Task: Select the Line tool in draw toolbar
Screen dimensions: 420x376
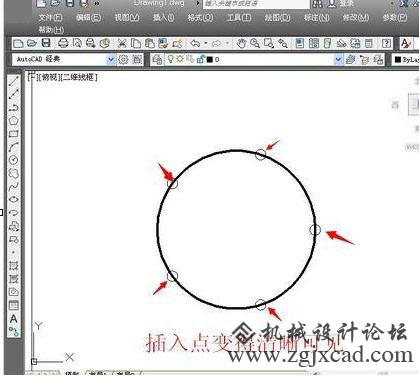Action: coord(13,81)
